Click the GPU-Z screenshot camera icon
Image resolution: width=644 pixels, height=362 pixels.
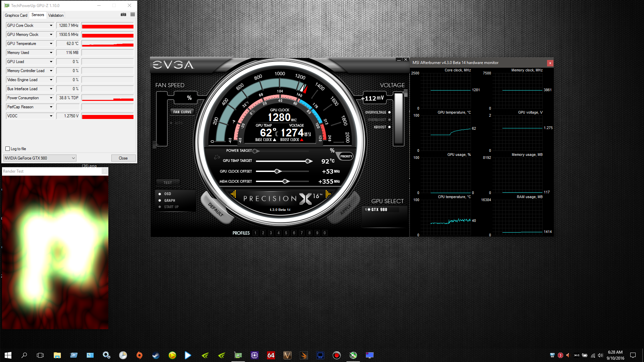[123, 14]
